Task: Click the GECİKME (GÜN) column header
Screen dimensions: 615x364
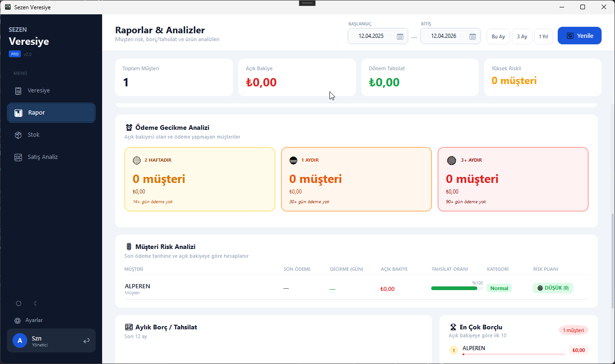Action: point(347,269)
